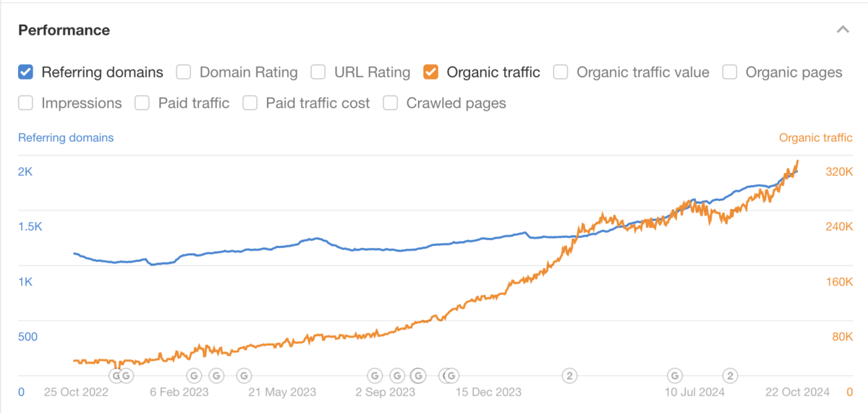Click the G marker above 10 Jul 2024
The image size is (868, 413).
click(x=674, y=375)
